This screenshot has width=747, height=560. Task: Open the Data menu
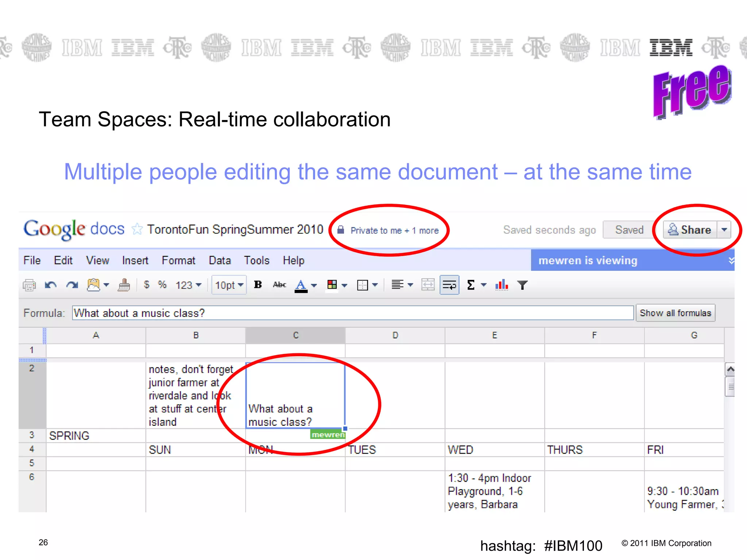click(220, 260)
